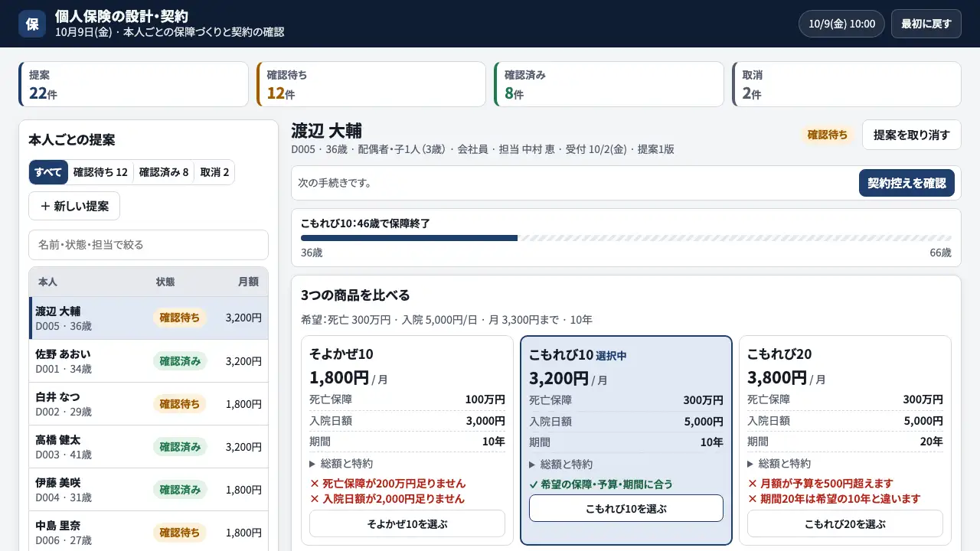Open the 確認済み 8件 summary card
The image size is (980, 551).
[x=609, y=84]
